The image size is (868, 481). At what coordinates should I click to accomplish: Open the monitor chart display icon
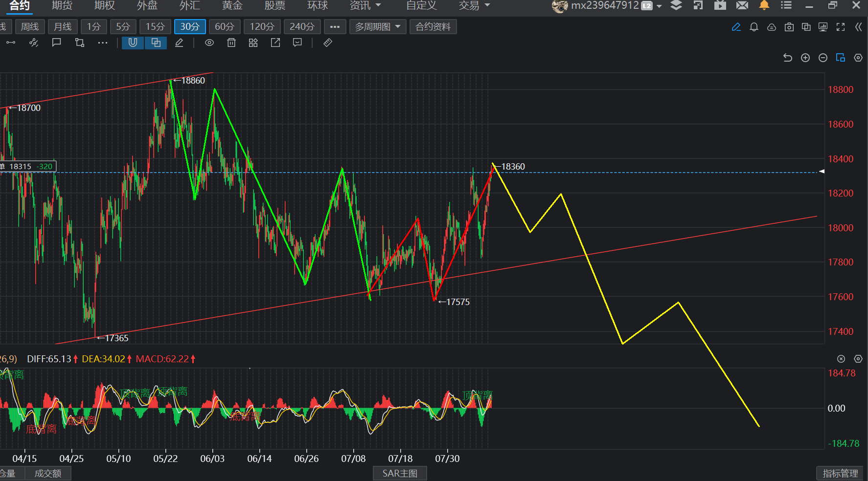coord(823,27)
